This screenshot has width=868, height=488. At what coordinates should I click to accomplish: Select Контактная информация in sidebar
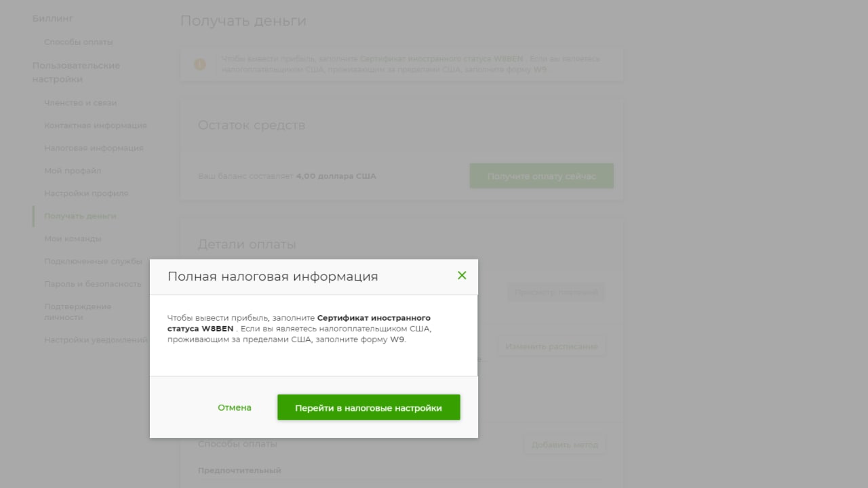96,125
